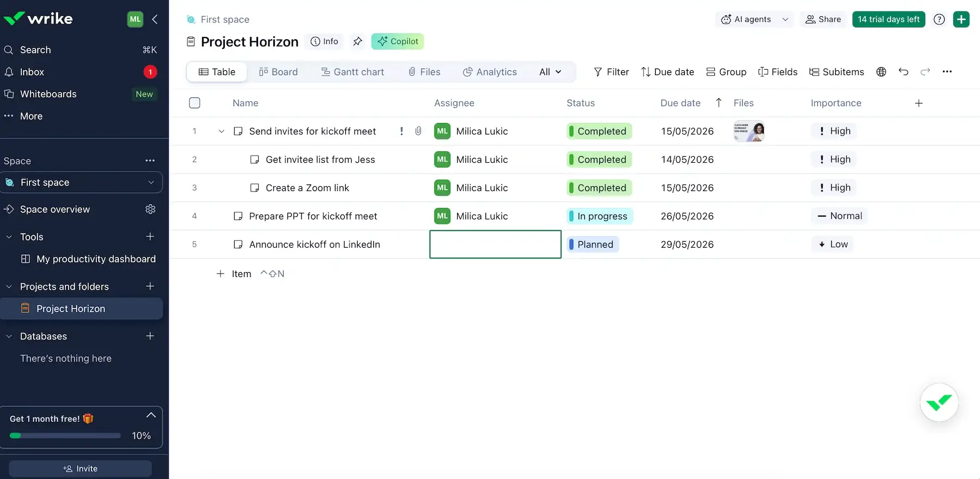Viewport: 980px width, 479px height.
Task: Click Completed status on Create a Zoom link
Action: pos(599,188)
